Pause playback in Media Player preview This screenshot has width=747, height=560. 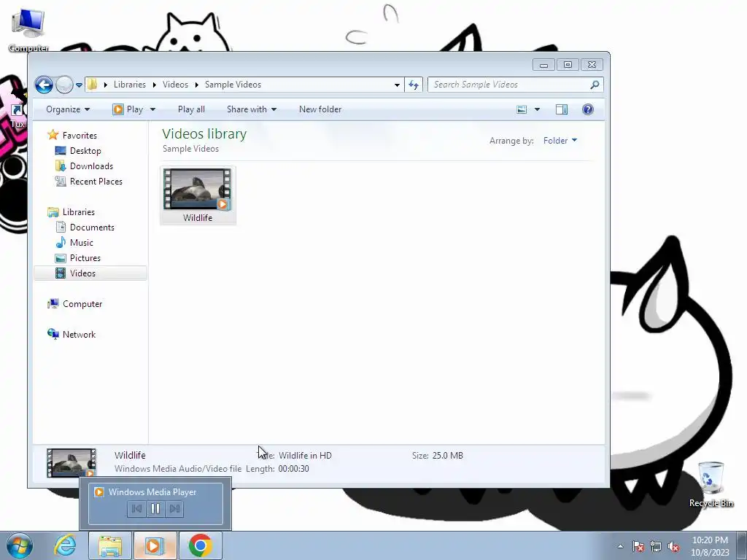click(155, 508)
